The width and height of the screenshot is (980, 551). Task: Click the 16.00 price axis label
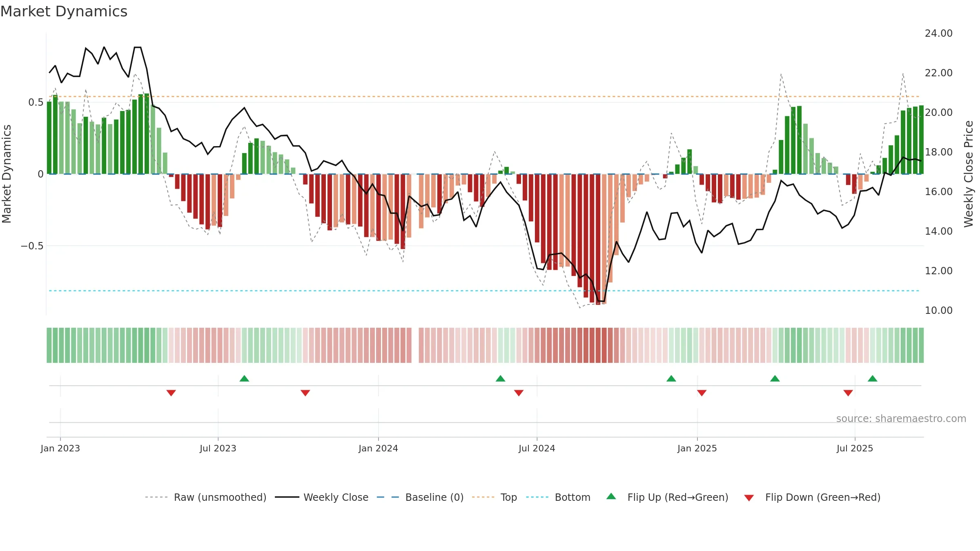coord(939,192)
